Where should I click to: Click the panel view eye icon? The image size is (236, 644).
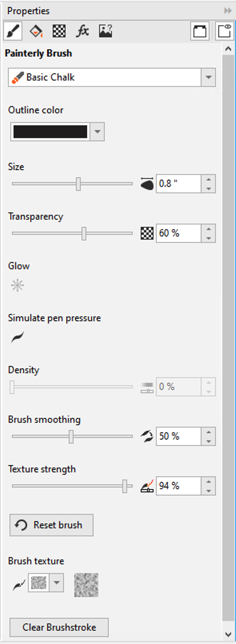tap(224, 31)
